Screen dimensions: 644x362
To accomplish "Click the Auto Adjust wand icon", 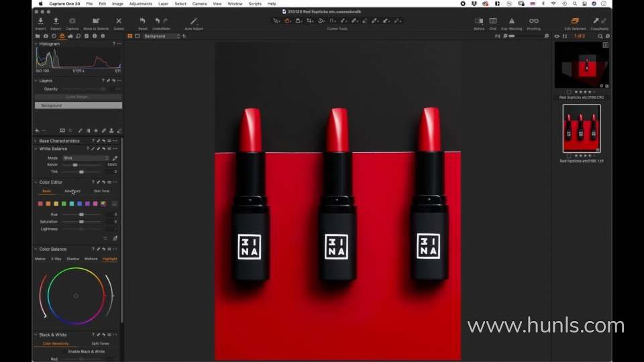I will click(193, 21).
